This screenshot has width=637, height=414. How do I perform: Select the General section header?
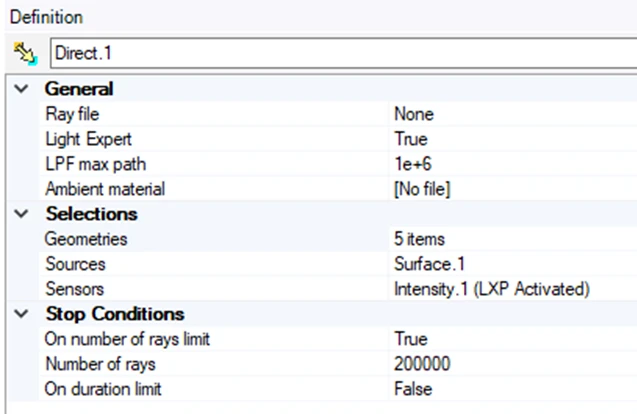(79, 89)
